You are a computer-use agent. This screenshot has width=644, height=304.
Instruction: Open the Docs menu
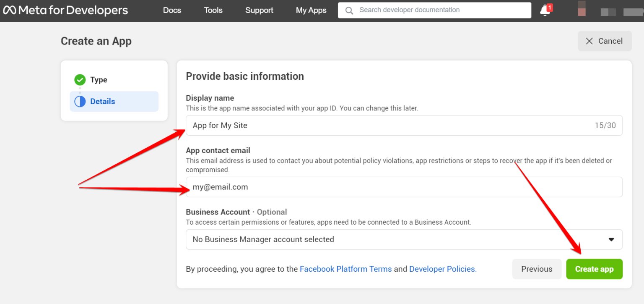pos(172,10)
